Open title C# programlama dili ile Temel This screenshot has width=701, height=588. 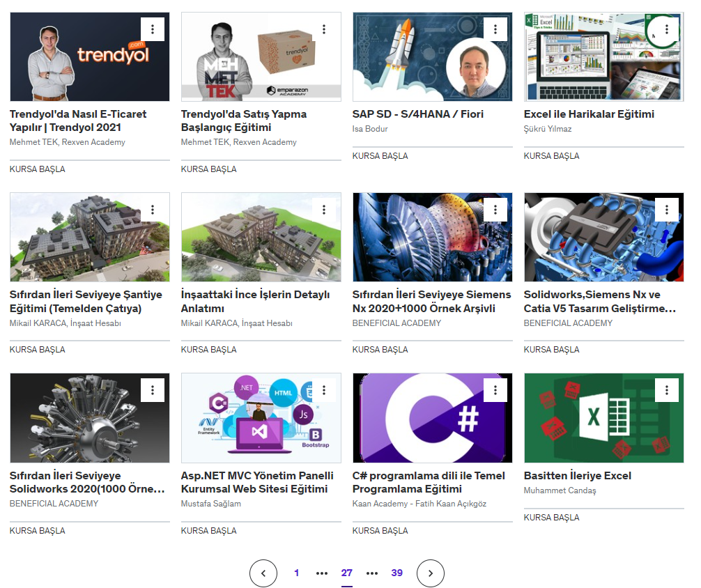[x=429, y=482]
